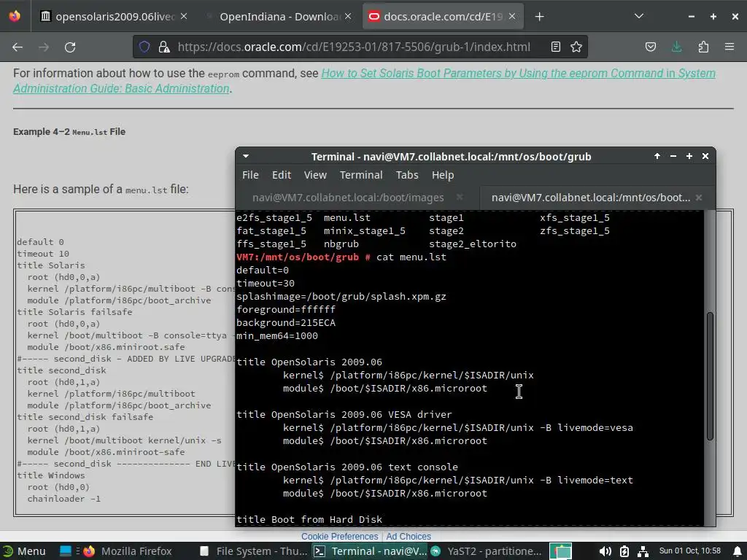Click 'chainloader -1' in docs sample
747x560 pixels.
pos(64,499)
